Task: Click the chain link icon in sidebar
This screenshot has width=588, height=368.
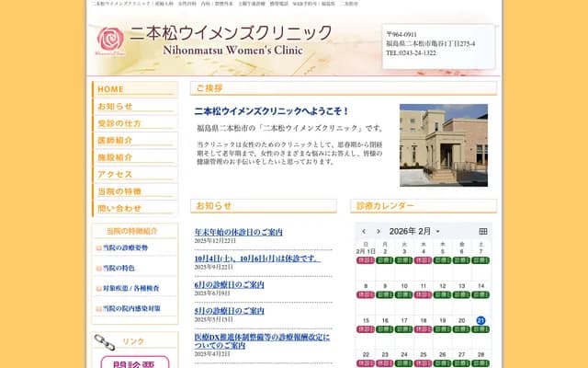Action: [104, 341]
